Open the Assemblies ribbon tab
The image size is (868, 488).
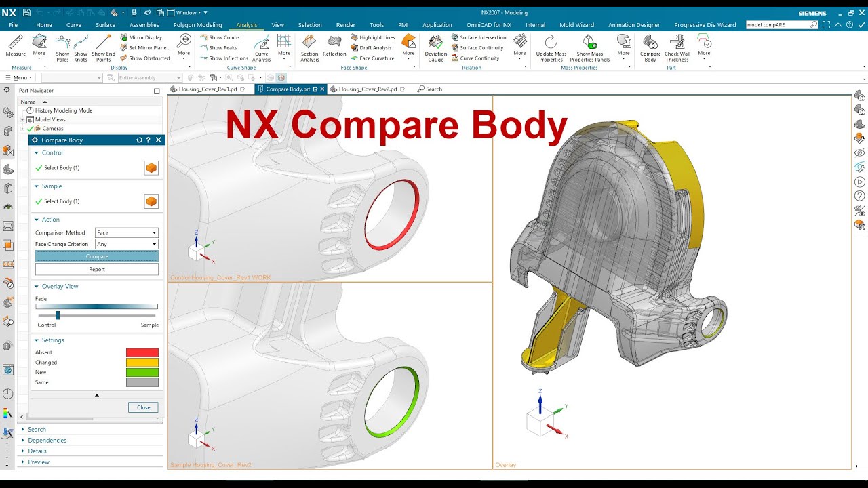coord(144,25)
